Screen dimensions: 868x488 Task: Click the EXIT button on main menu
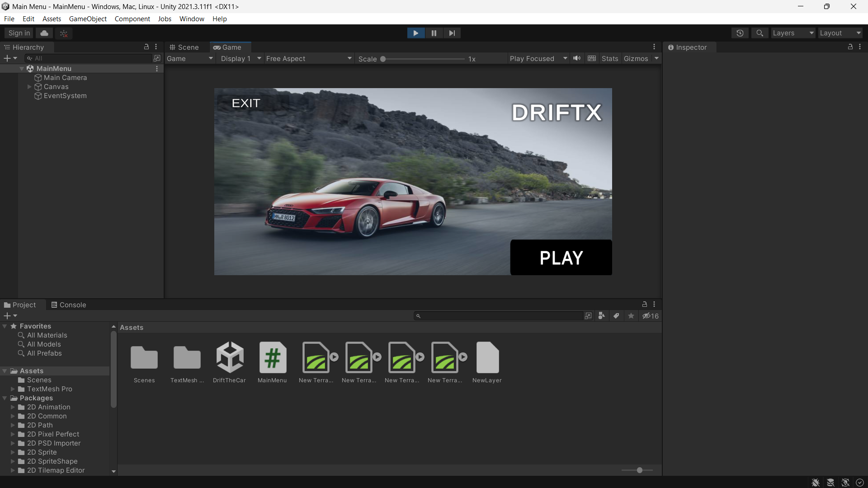click(246, 103)
